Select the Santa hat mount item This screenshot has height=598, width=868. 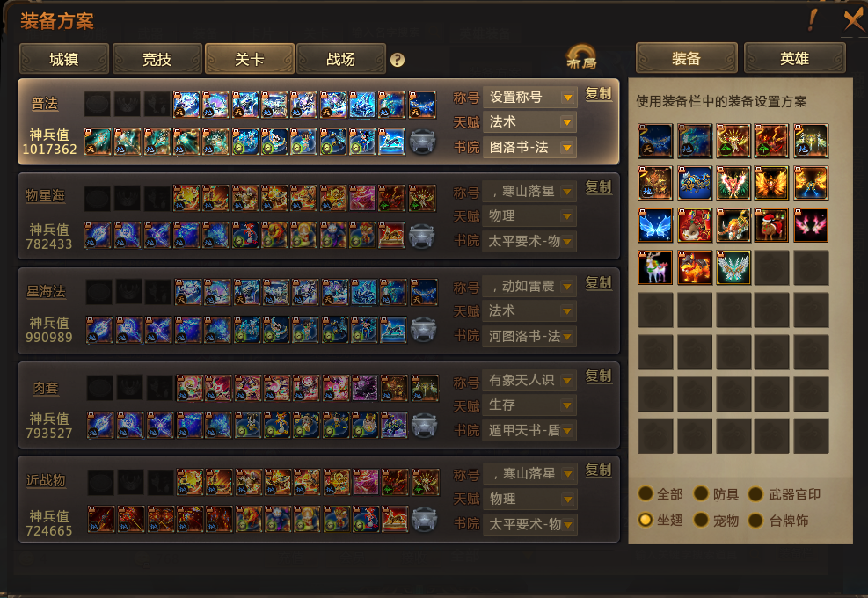click(x=771, y=225)
